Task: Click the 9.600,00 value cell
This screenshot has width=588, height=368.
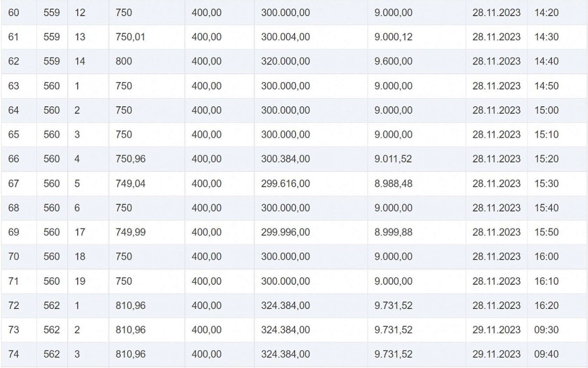Action: tap(393, 62)
